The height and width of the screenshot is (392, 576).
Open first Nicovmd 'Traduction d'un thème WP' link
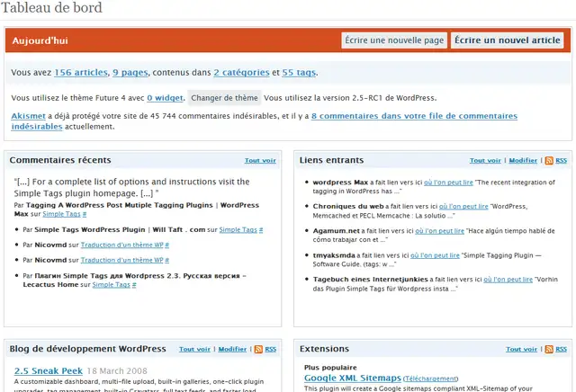(122, 245)
